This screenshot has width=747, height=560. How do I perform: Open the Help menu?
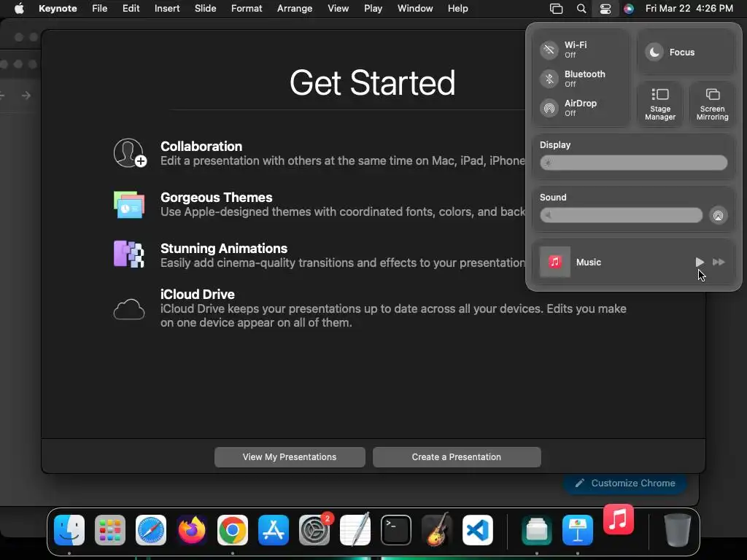pos(458,9)
